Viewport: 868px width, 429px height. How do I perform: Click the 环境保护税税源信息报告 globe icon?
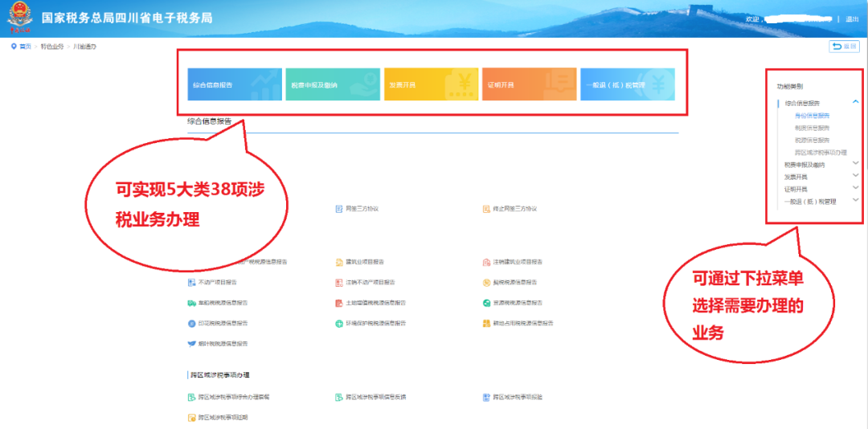coord(339,323)
